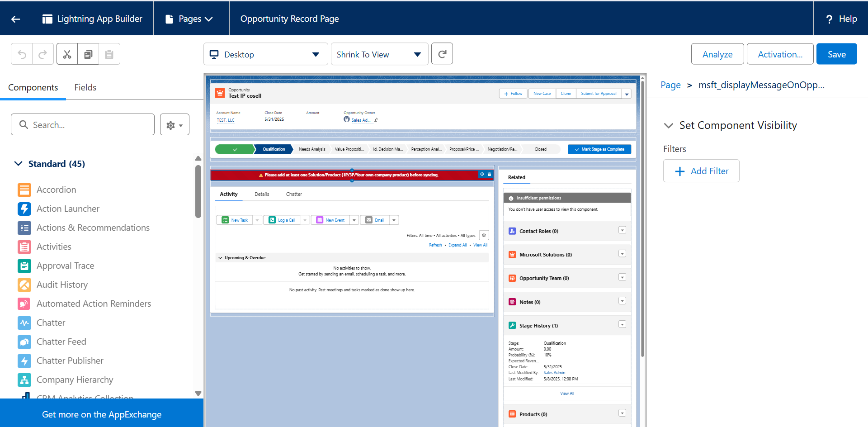The image size is (868, 427).
Task: Open the components settings gear menu
Action: point(175,125)
